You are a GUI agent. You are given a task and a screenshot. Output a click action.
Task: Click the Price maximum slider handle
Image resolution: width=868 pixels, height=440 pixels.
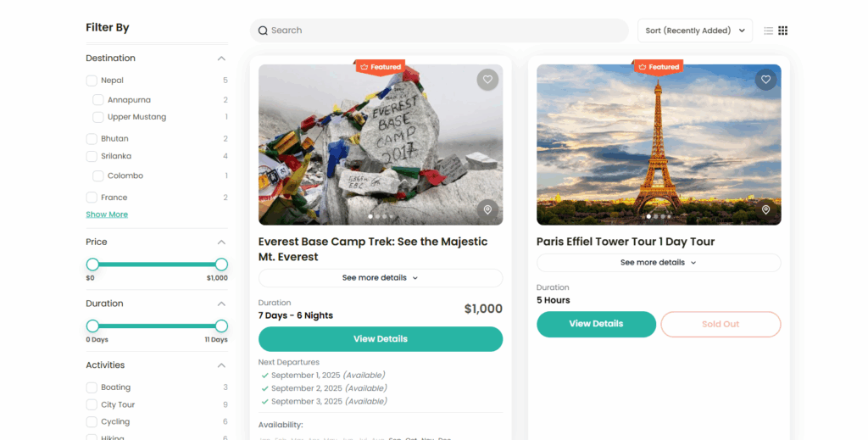pos(221,265)
